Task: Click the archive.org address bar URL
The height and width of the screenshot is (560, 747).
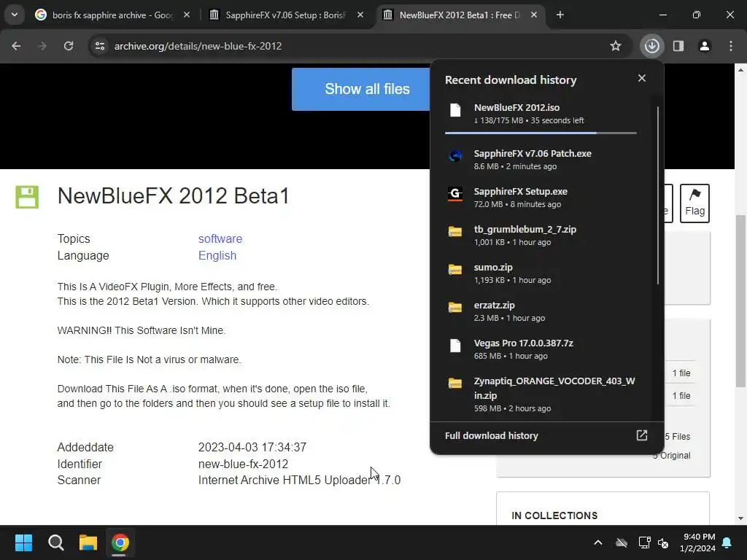Action: click(198, 46)
